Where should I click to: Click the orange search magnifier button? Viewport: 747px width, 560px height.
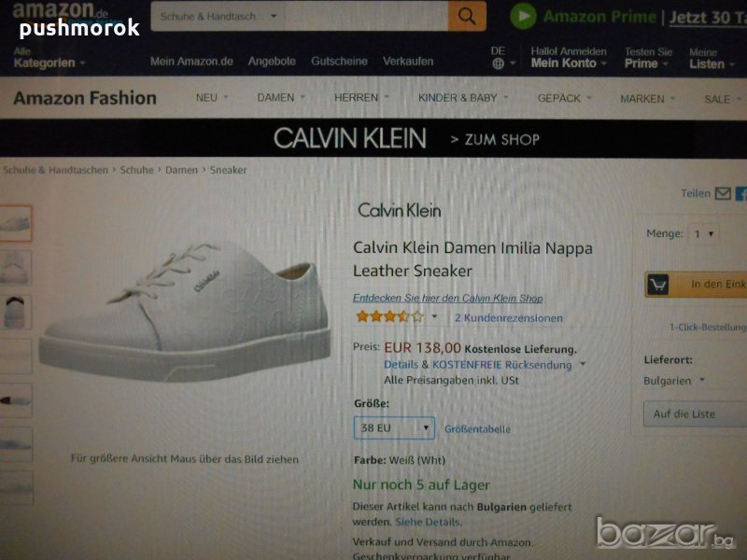467,16
